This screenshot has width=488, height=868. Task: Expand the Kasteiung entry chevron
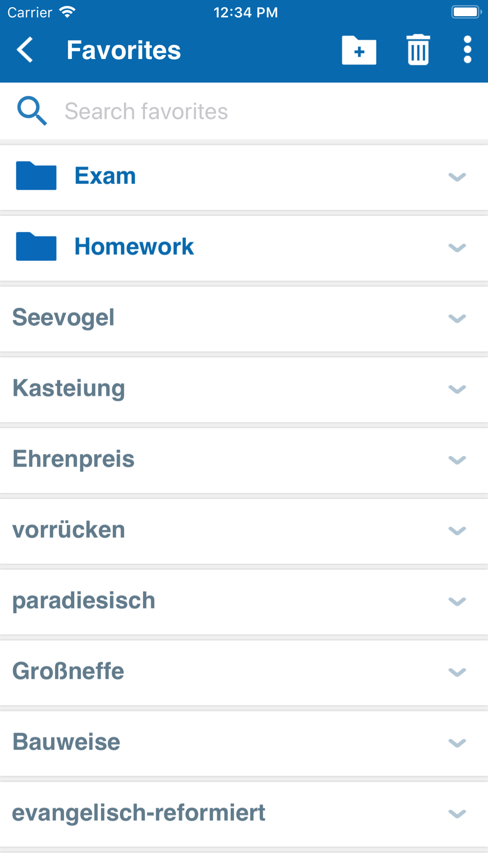click(x=457, y=389)
